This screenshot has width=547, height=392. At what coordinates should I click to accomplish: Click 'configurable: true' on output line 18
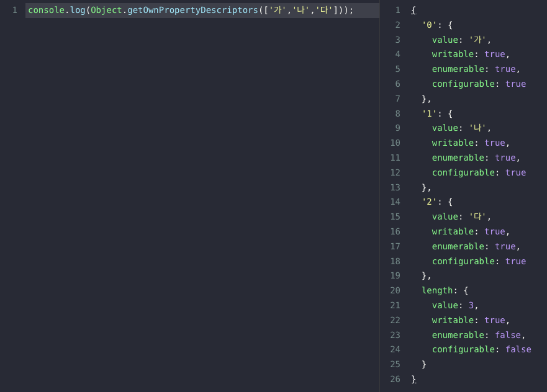click(479, 261)
